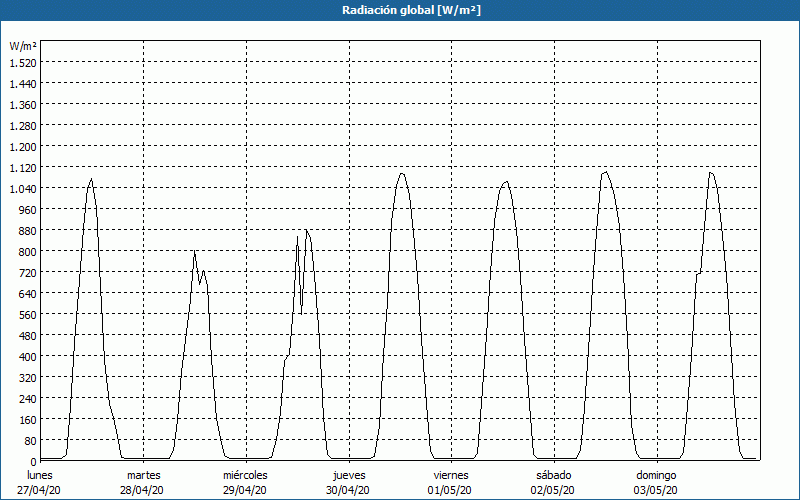Image resolution: width=800 pixels, height=500 pixels.
Task: Select the 'jueves' day label
Action: coord(348,474)
